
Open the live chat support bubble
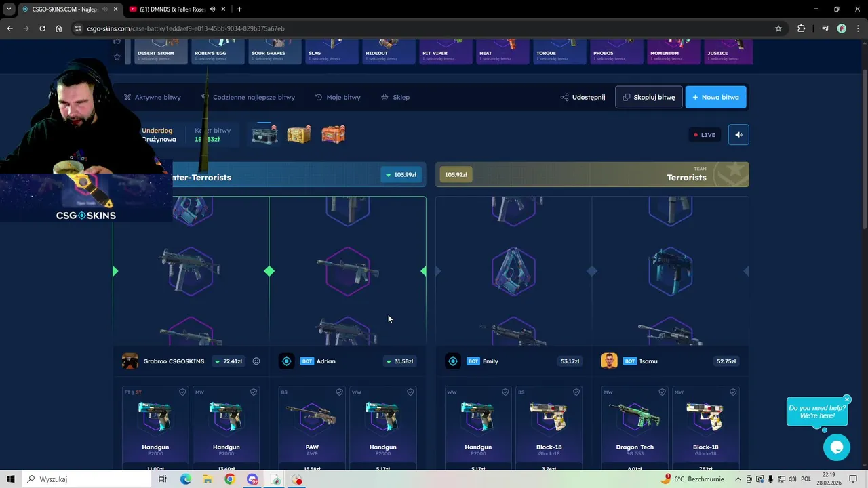tap(837, 447)
